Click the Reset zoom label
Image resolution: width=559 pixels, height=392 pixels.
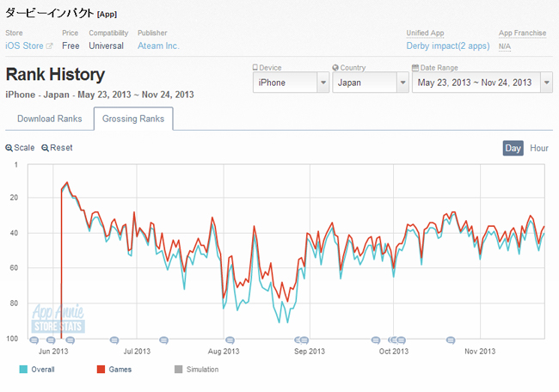61,148
